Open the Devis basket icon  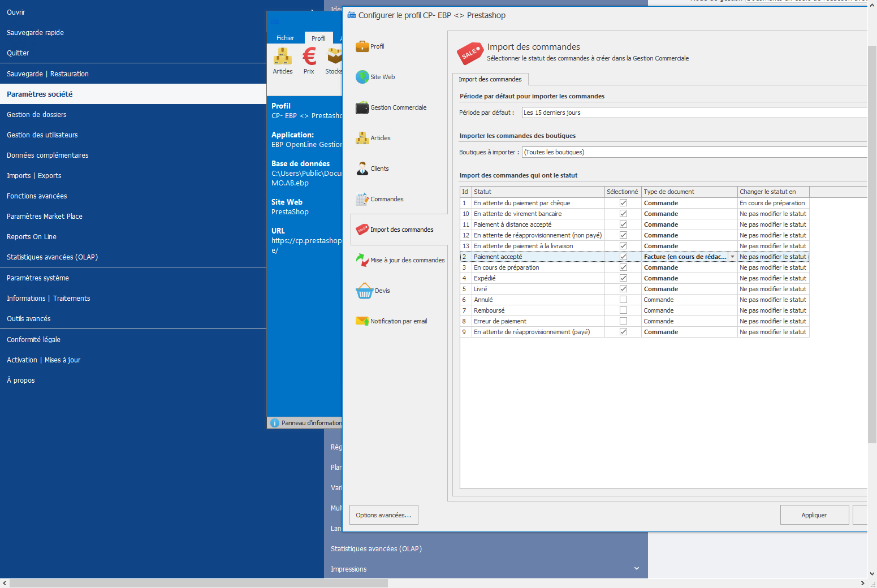coord(364,291)
